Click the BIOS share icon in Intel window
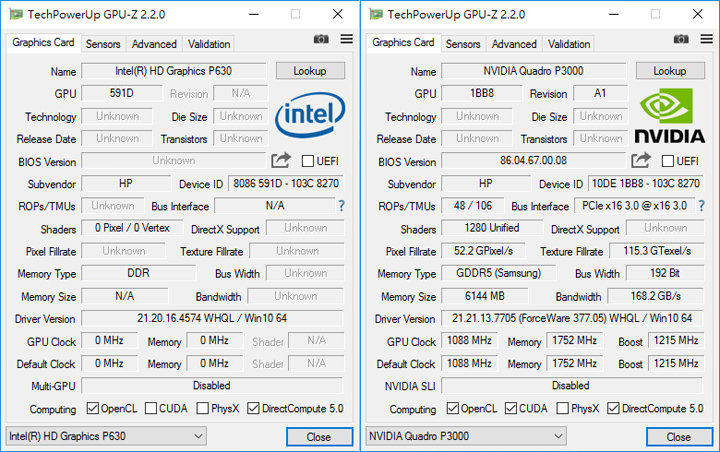Viewport: 720px width, 452px height. pos(280,160)
